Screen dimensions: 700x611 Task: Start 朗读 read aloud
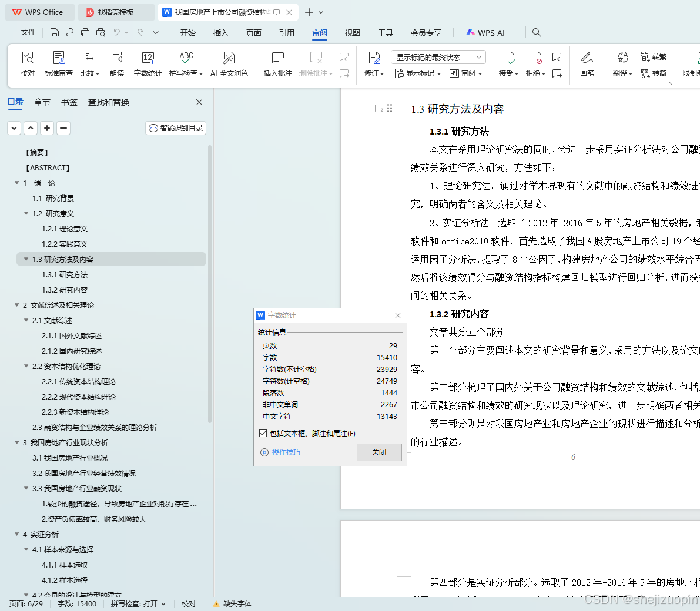(x=117, y=64)
